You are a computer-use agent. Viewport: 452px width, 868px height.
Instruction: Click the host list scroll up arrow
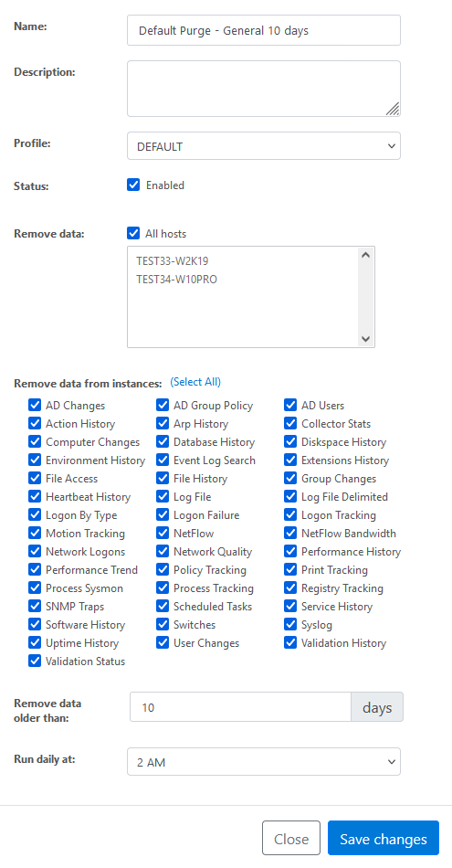[365, 255]
